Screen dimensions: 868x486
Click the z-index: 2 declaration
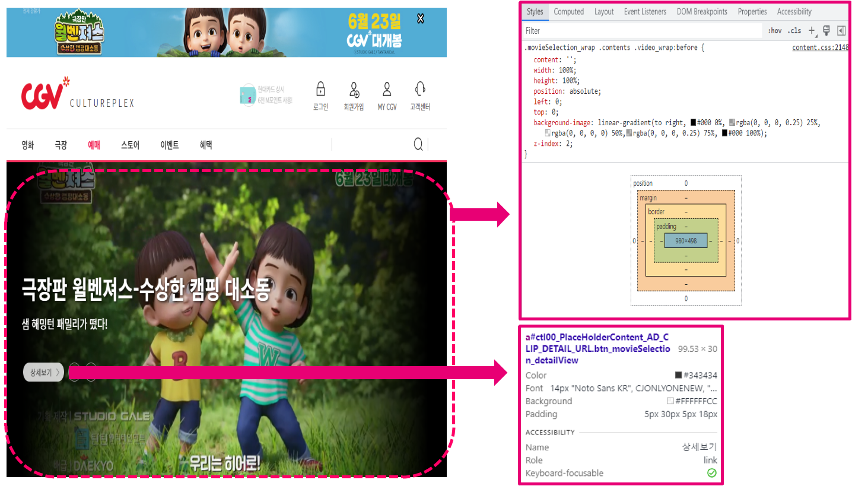coord(553,144)
